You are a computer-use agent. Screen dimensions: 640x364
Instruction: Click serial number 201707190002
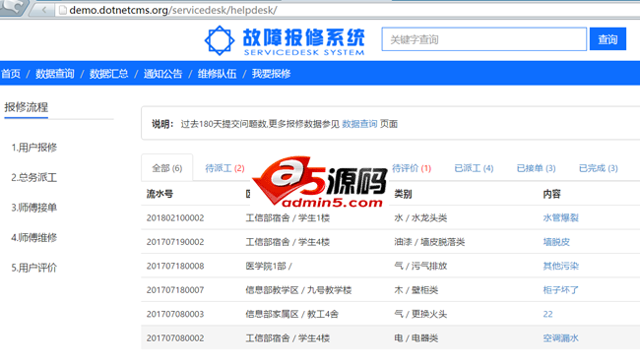point(175,242)
